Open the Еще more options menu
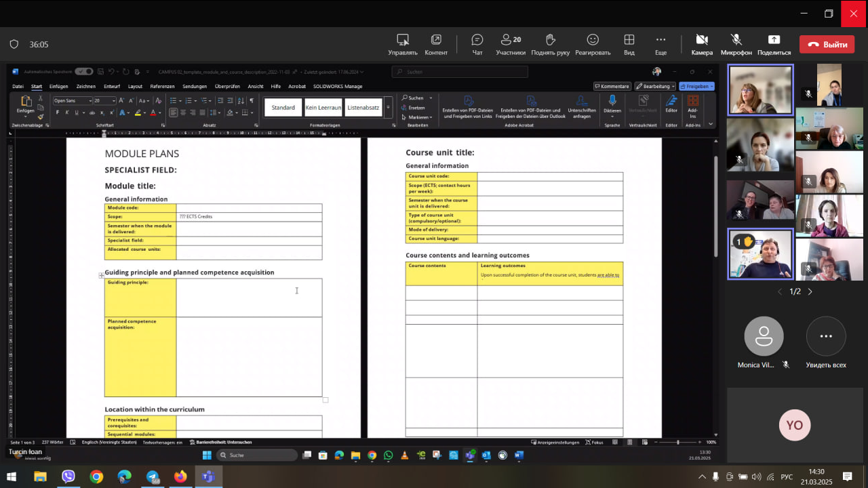Screen dimensions: 868x488 point(660,44)
